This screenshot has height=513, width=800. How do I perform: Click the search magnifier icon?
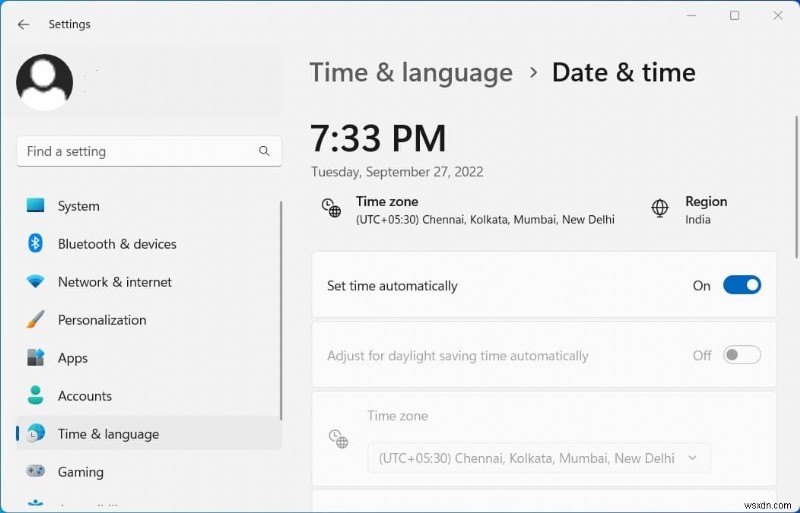click(x=264, y=152)
